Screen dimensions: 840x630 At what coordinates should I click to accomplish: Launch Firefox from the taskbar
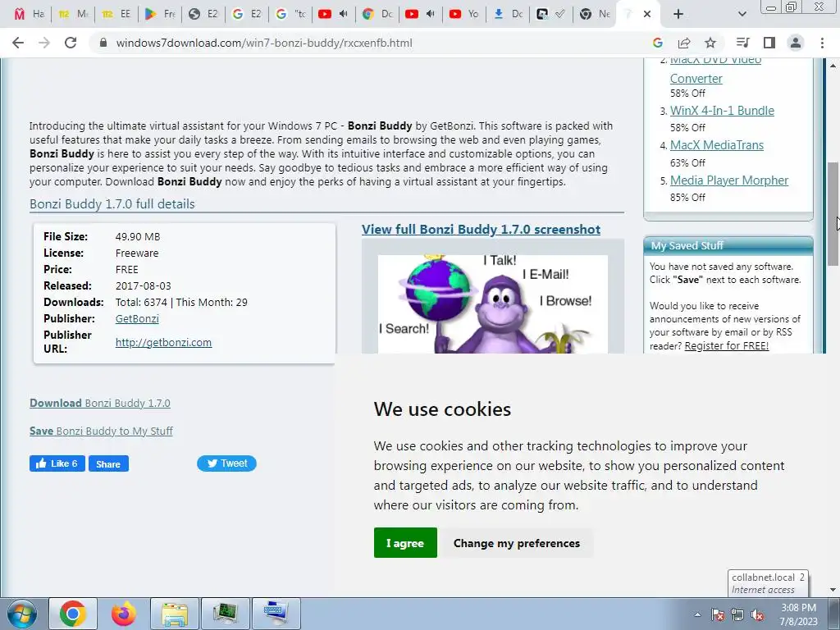tap(124, 614)
